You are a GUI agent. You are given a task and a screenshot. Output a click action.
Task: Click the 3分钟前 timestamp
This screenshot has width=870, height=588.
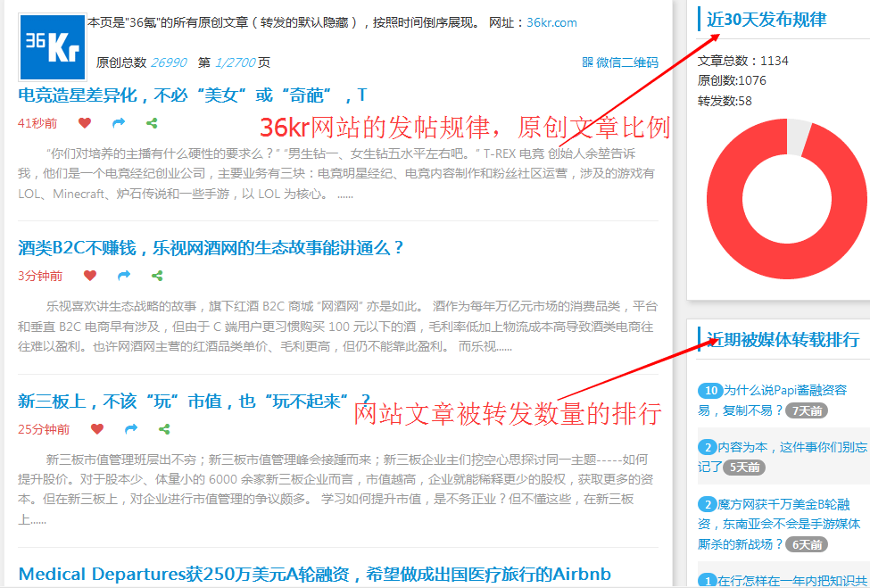pyautogui.click(x=40, y=276)
